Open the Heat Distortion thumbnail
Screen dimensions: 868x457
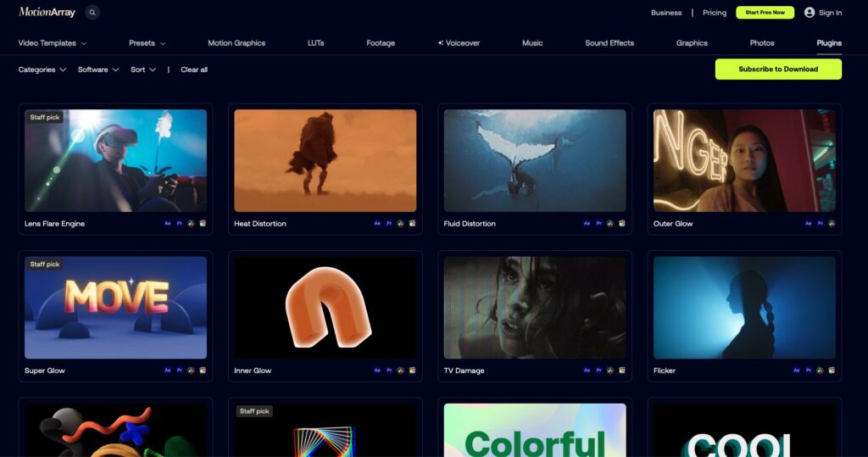click(x=325, y=160)
